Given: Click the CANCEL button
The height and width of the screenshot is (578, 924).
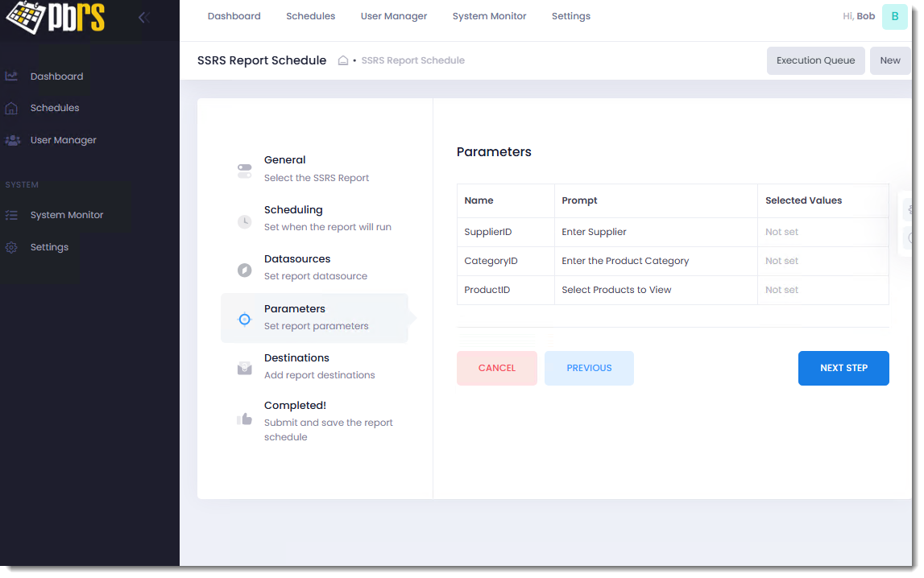Looking at the screenshot, I should (x=496, y=368).
